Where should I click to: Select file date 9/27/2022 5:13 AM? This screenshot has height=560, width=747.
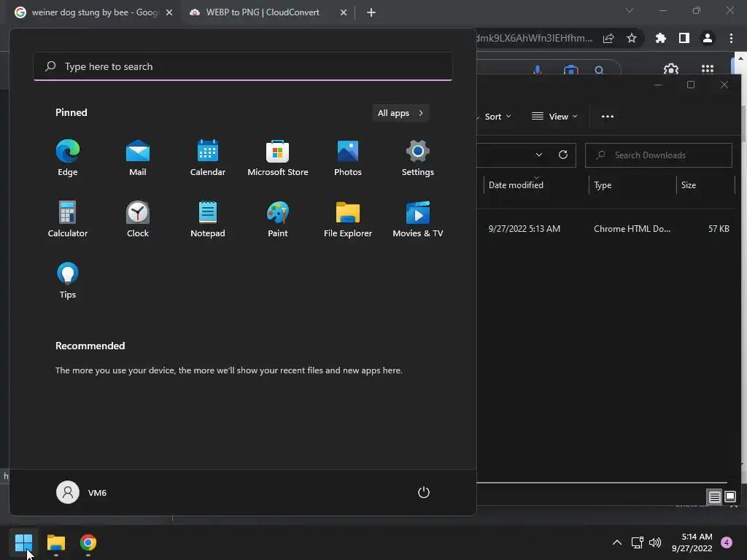click(x=524, y=228)
